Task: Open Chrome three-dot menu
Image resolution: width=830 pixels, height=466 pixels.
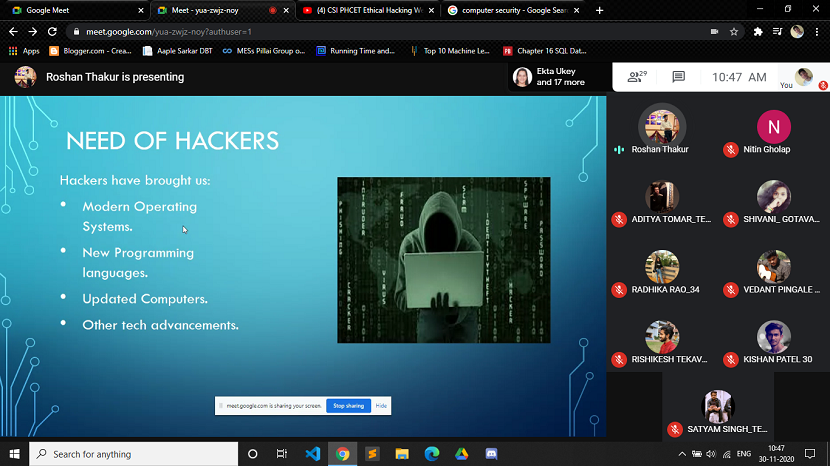Action: 817,32
